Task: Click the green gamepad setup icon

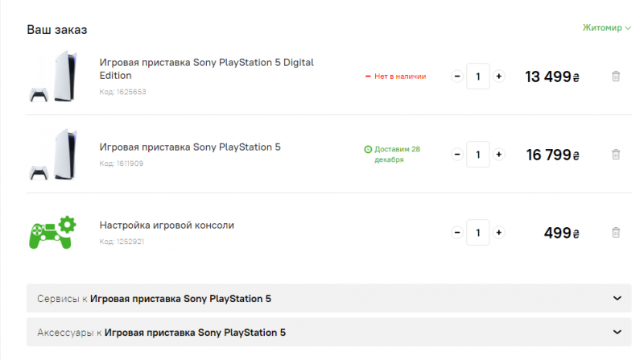Action: 52,232
